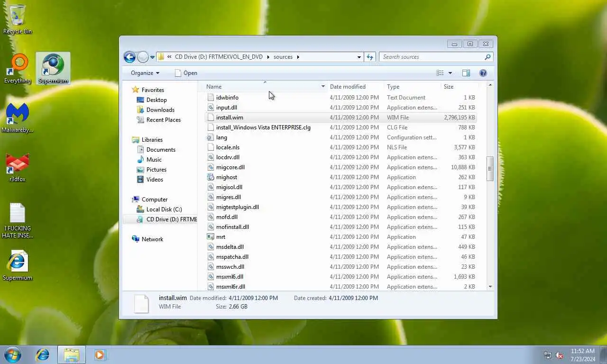Open the Organize menu
607x364 pixels.
coord(145,73)
